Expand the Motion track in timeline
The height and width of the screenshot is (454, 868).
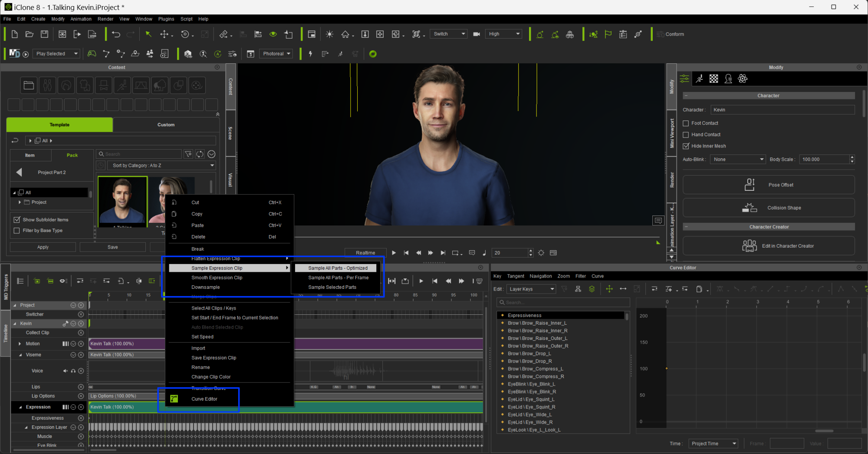(x=20, y=344)
